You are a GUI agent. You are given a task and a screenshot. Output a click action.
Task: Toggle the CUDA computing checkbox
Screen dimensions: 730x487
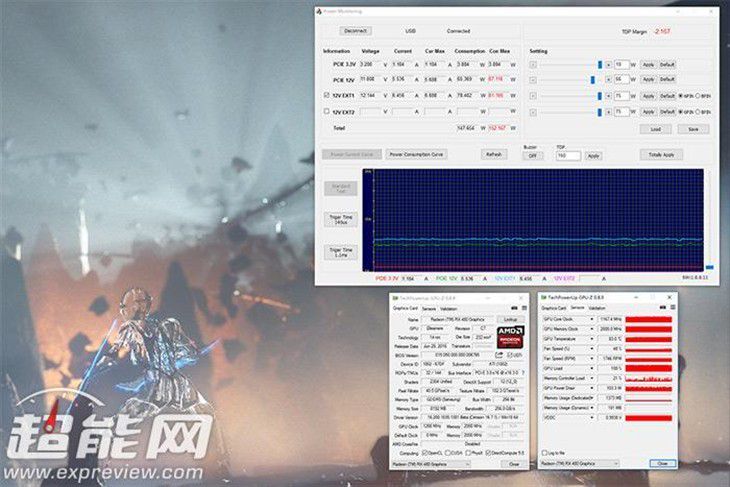[x=447, y=453]
